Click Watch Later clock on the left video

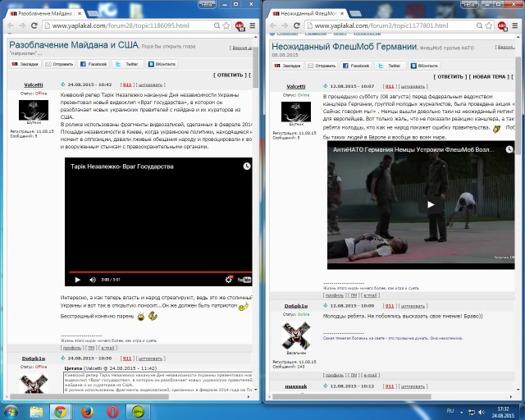pyautogui.click(x=247, y=167)
